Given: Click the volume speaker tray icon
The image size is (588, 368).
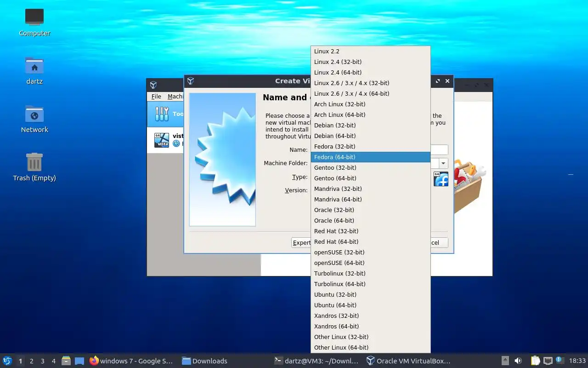Looking at the screenshot, I should [518, 361].
